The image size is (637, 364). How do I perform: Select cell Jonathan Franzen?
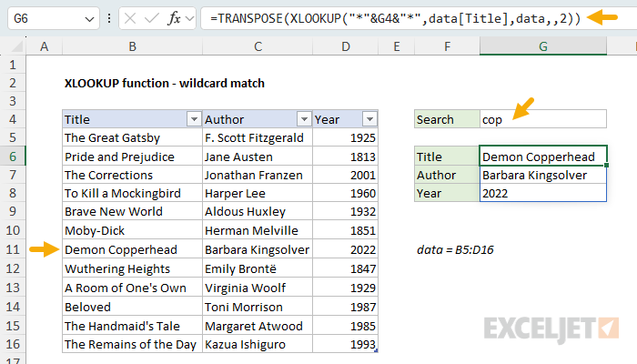[258, 175]
